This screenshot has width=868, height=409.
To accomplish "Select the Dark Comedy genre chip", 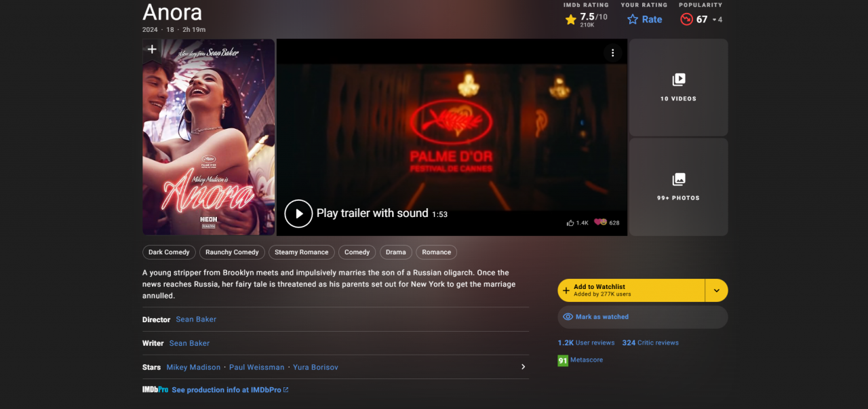I will [169, 252].
